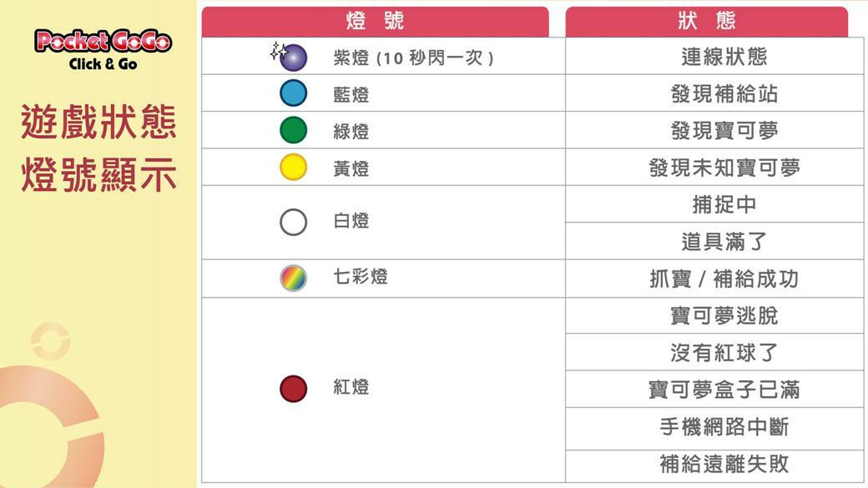Image resolution: width=868 pixels, height=488 pixels.
Task: Click the 遊戲狀態 燈號顯示 title text
Action: click(98, 149)
